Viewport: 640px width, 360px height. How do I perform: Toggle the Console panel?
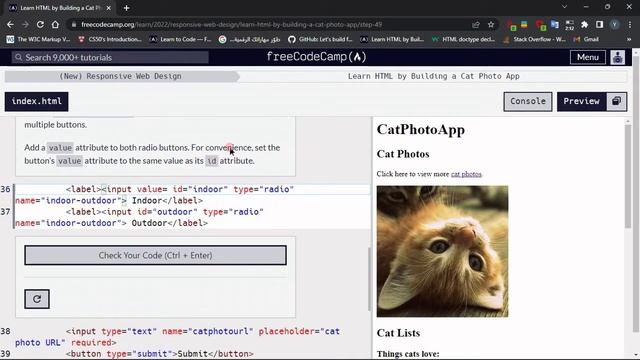[x=528, y=101]
